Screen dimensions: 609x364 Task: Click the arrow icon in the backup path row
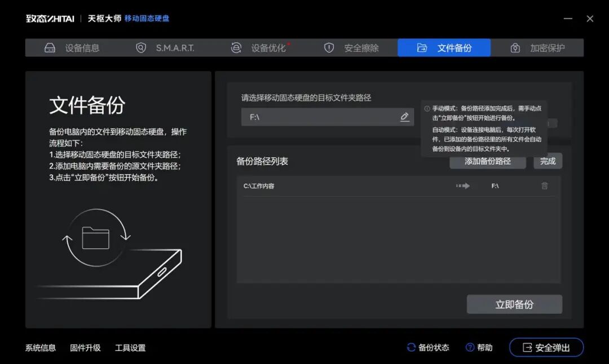click(x=464, y=185)
